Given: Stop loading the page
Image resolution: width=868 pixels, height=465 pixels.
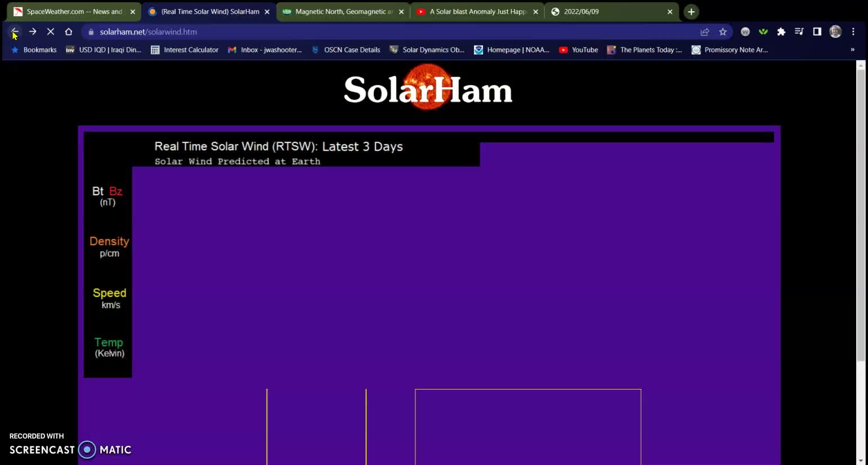Looking at the screenshot, I should [x=51, y=32].
